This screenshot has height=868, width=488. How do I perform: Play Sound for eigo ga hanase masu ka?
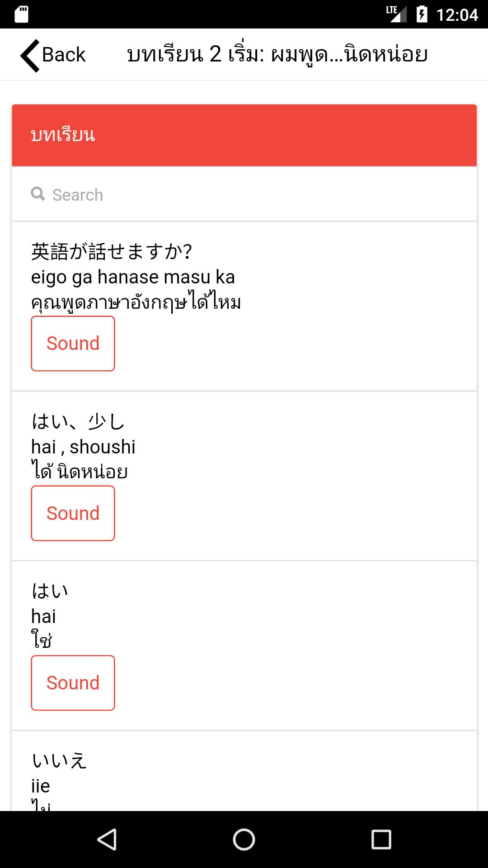(x=73, y=344)
